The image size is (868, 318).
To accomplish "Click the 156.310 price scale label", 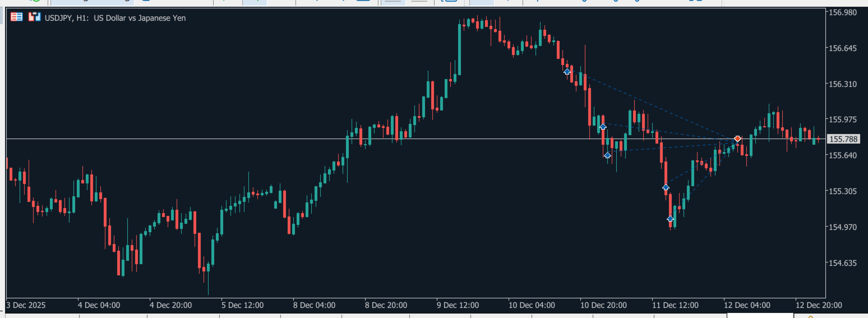I will tap(843, 84).
